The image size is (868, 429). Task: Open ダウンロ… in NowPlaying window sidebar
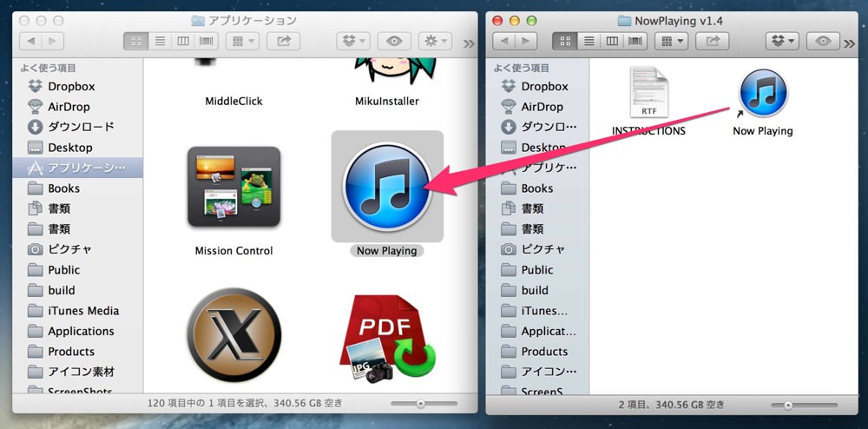pyautogui.click(x=549, y=127)
